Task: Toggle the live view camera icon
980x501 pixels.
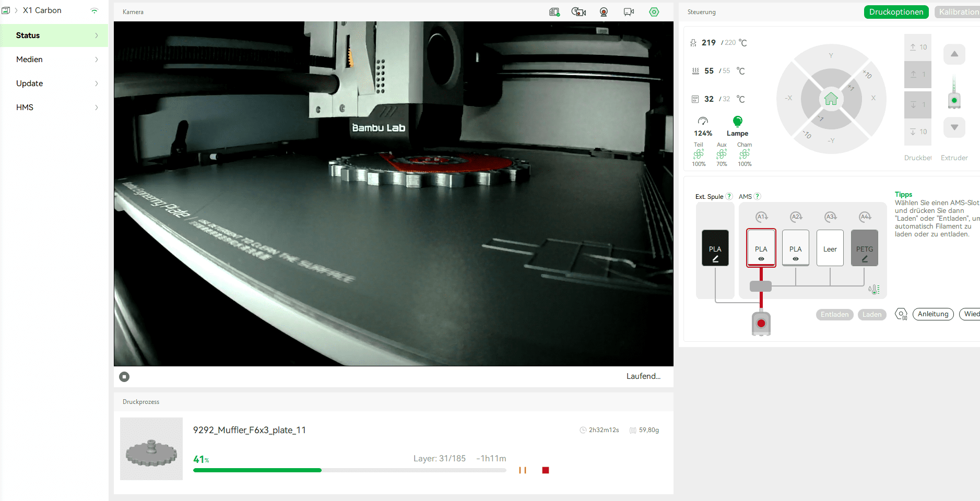Action: [629, 12]
